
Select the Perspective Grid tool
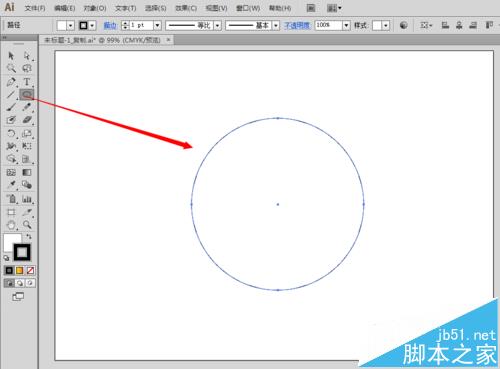pyautogui.click(x=27, y=159)
